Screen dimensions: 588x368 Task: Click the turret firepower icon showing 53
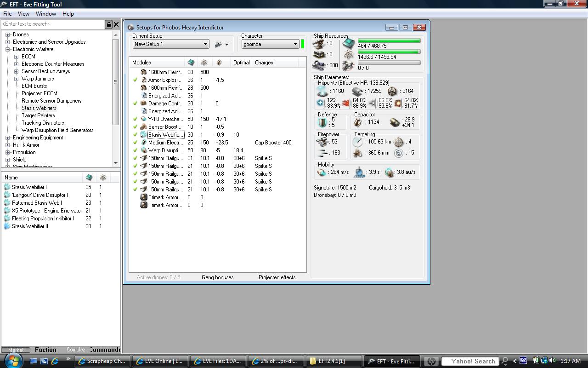click(322, 142)
